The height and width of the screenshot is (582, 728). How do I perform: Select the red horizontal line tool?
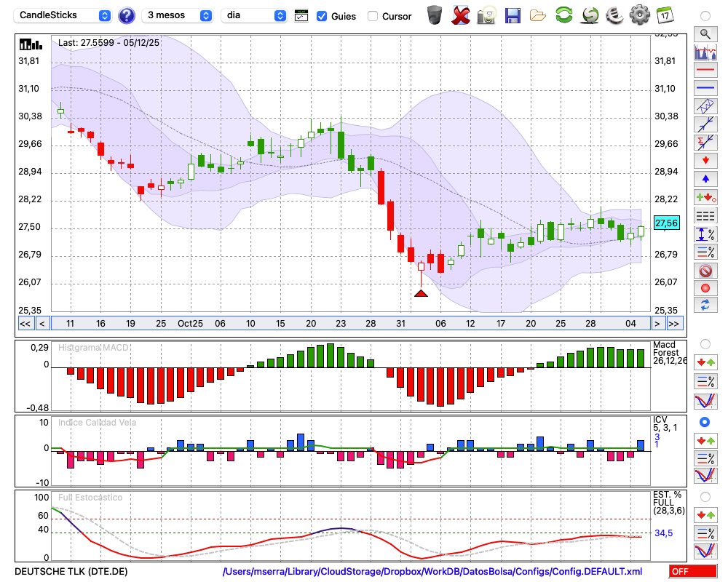tap(705, 71)
